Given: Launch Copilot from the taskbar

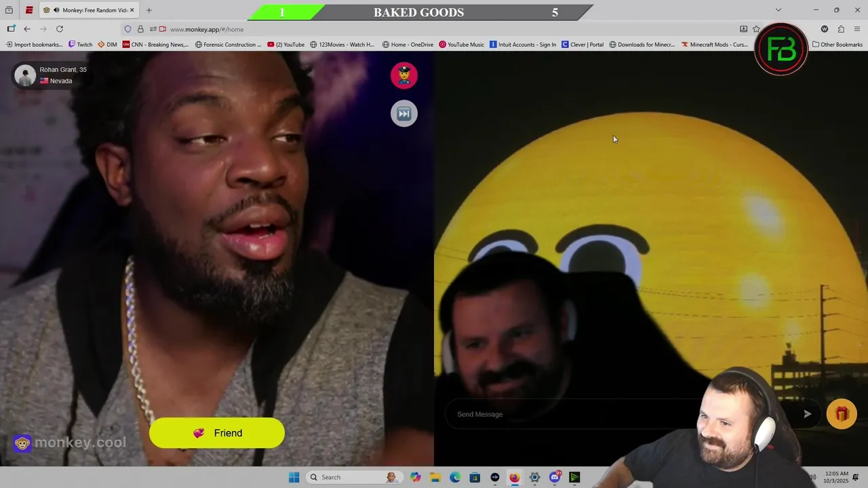Looking at the screenshot, I should (x=415, y=477).
